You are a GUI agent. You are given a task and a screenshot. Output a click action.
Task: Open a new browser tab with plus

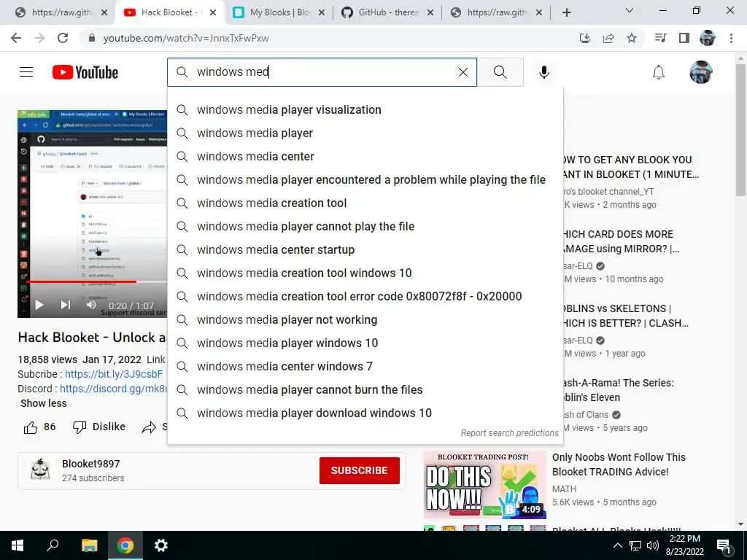point(566,12)
